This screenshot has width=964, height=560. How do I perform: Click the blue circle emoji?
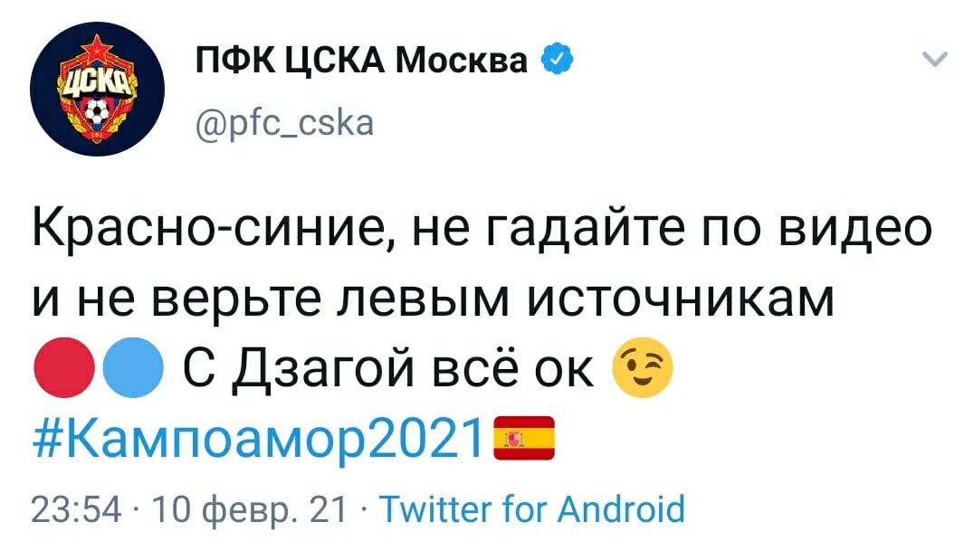point(133,367)
